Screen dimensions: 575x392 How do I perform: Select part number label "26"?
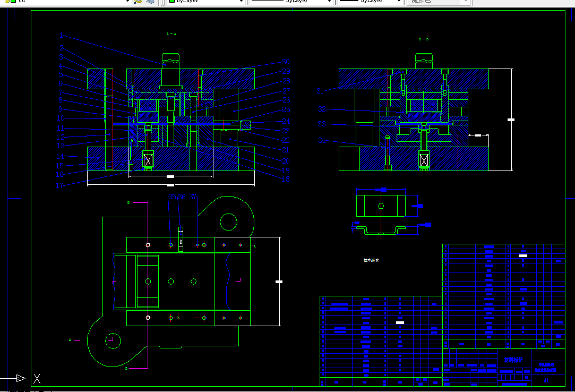286,100
